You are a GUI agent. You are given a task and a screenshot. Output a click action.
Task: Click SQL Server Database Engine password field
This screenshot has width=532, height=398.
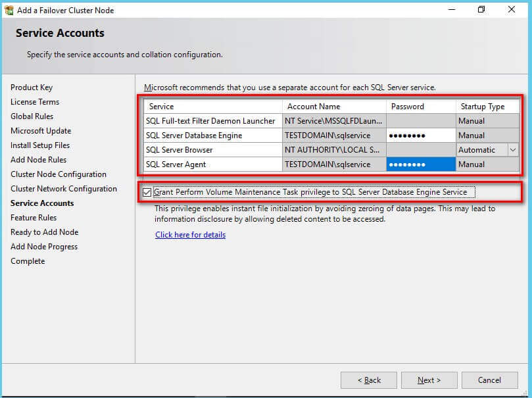point(420,136)
